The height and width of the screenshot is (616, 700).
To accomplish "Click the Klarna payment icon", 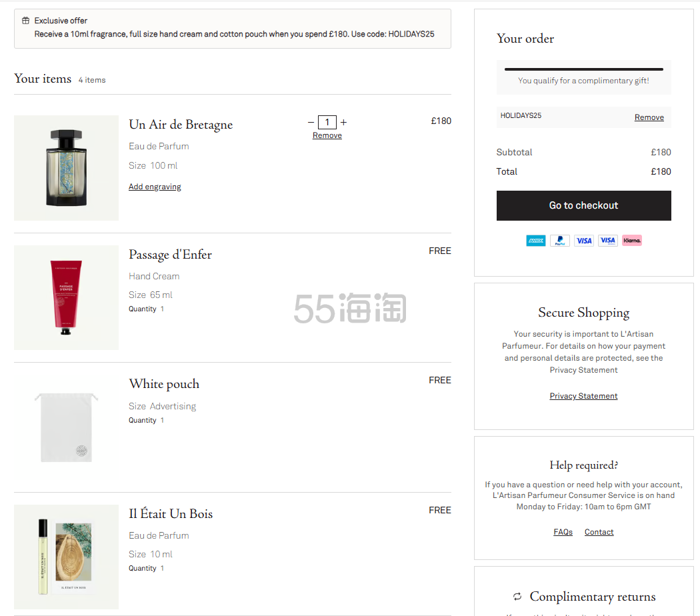I will 632,241.
